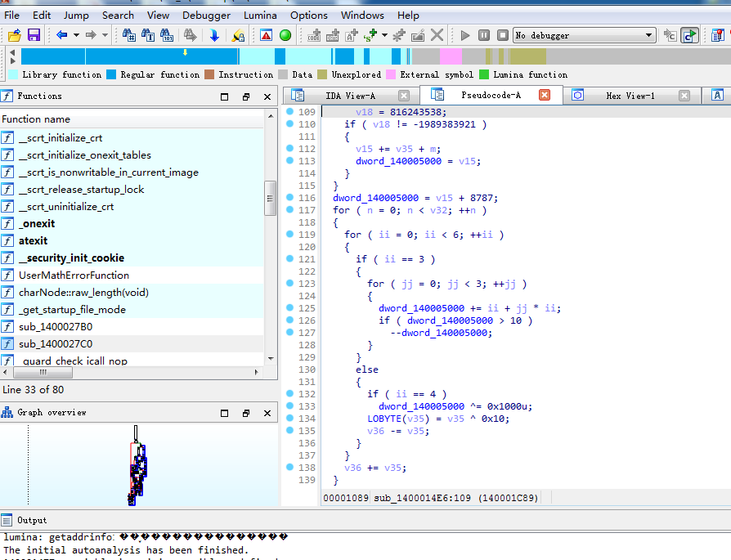This screenshot has height=560, width=731.
Task: Close the IDA View-A tab
Action: (x=404, y=96)
